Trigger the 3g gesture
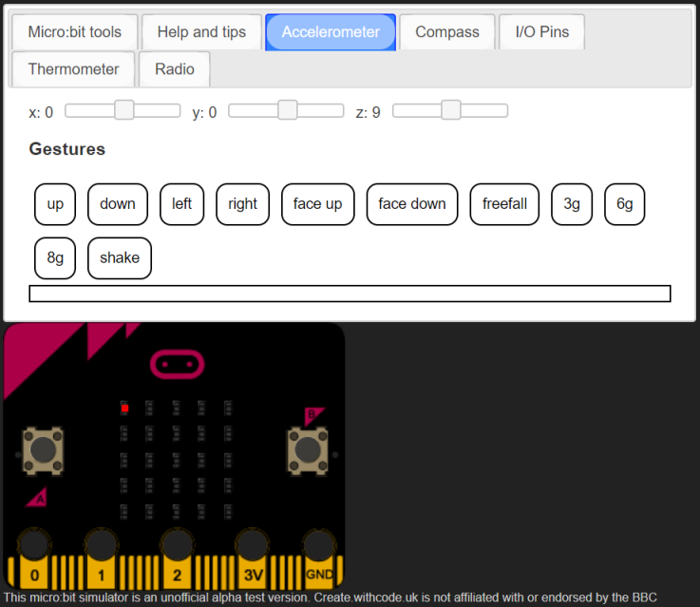700x607 pixels. click(x=572, y=204)
